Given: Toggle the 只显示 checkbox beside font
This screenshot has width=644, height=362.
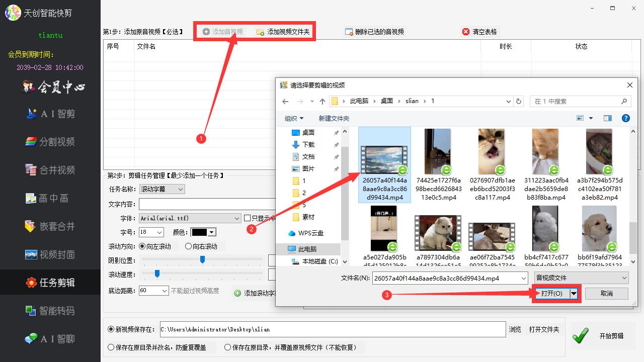Looking at the screenshot, I should [x=247, y=218].
